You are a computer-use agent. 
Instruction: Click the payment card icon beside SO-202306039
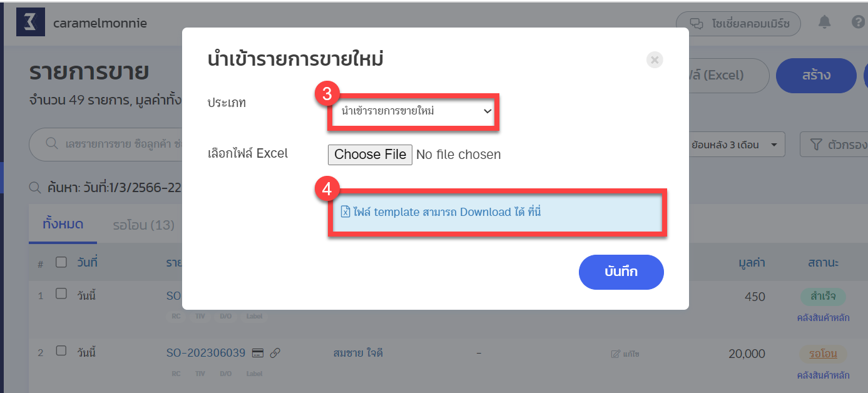(x=257, y=353)
